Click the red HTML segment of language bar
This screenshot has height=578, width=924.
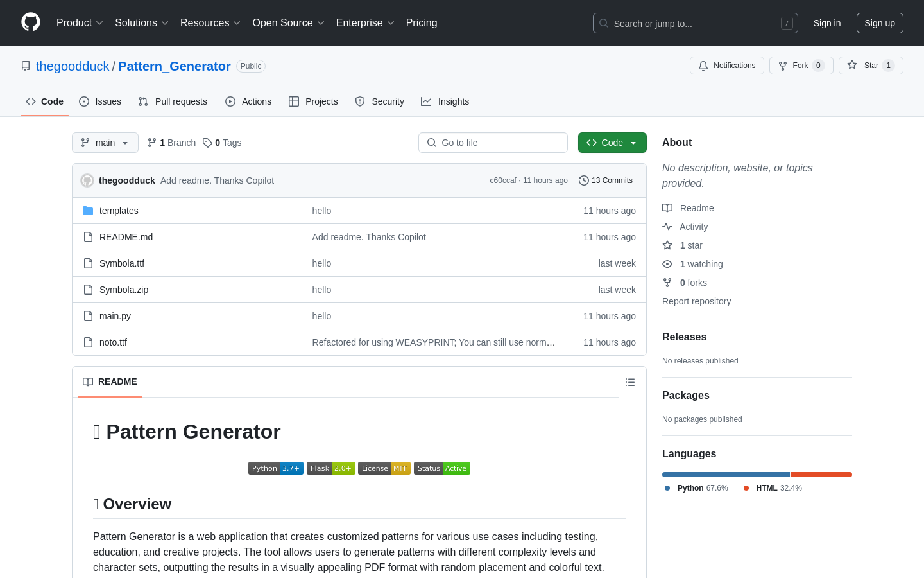[821, 475]
